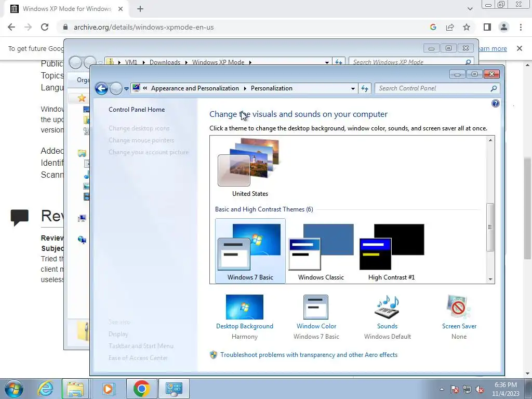Open Change mouse pointers link
Screen dimensions: 532x399
141,140
